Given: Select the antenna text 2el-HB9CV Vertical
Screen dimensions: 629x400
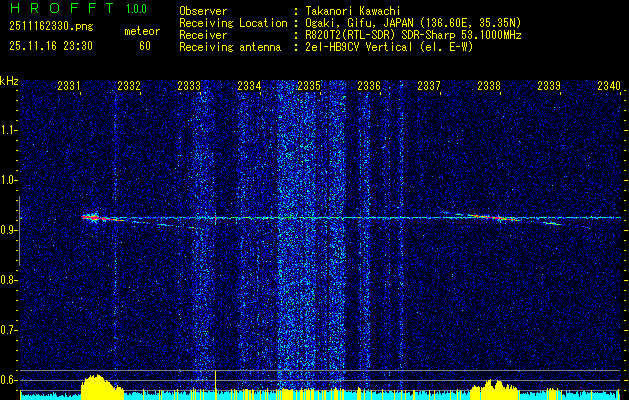Looking at the screenshot, I should tap(359, 47).
